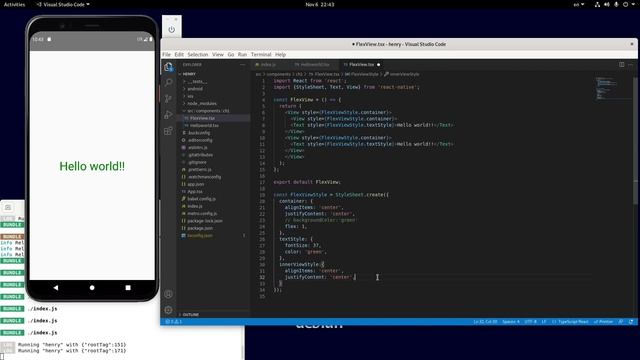640x360 pixels.
Task: Open the File menu
Action: [x=167, y=54]
